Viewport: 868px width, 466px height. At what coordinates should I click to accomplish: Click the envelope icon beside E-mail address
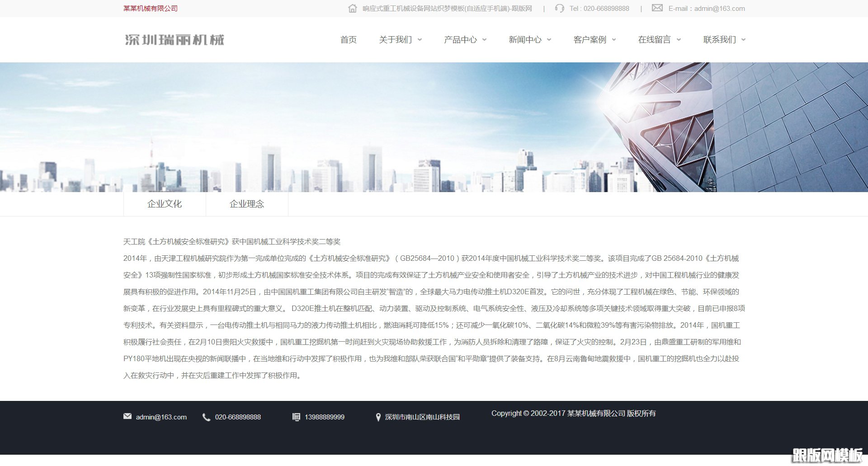(x=656, y=8)
